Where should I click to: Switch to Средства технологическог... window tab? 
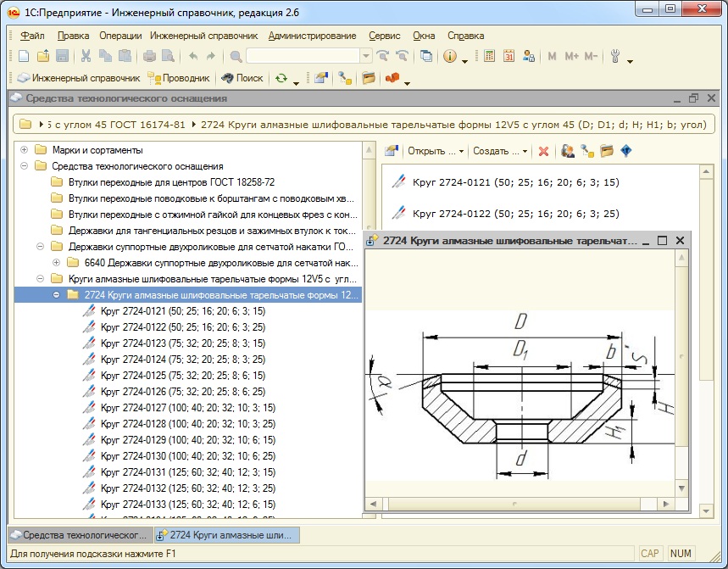point(81,535)
